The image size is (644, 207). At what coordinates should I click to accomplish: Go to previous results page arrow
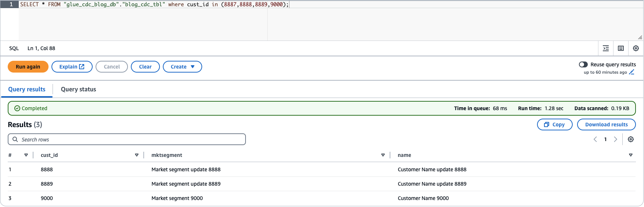click(x=595, y=139)
